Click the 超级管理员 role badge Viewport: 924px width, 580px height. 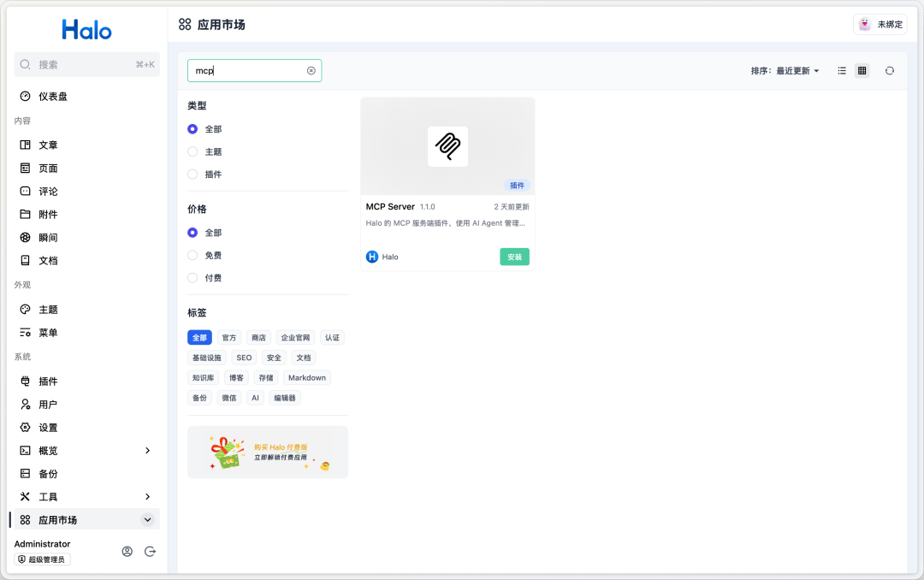point(43,559)
